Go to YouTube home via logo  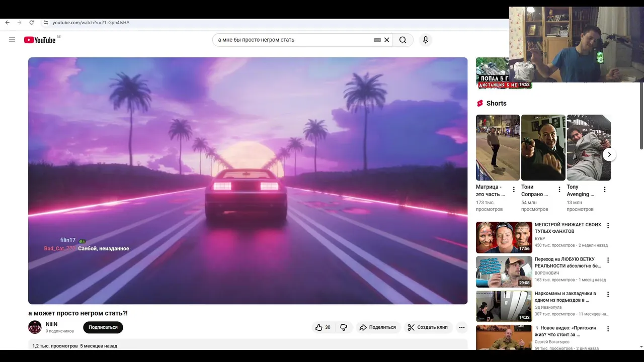coord(40,40)
